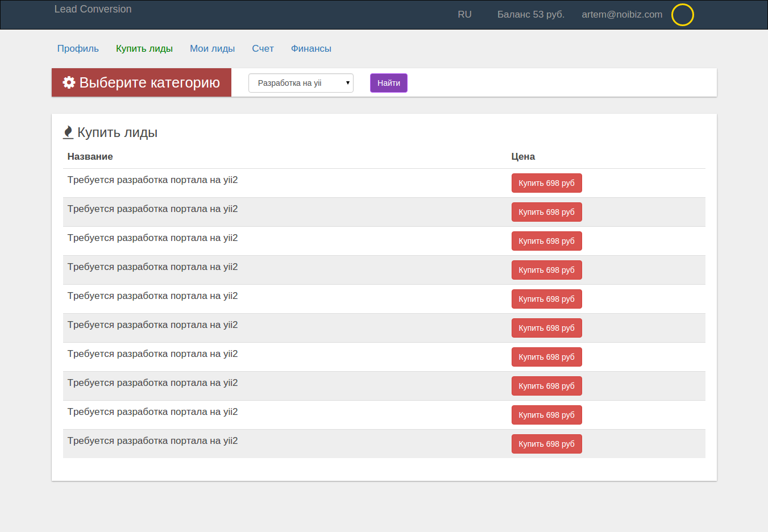Switch to the Финансы section
Screen dimensions: 768x532
(x=311, y=49)
